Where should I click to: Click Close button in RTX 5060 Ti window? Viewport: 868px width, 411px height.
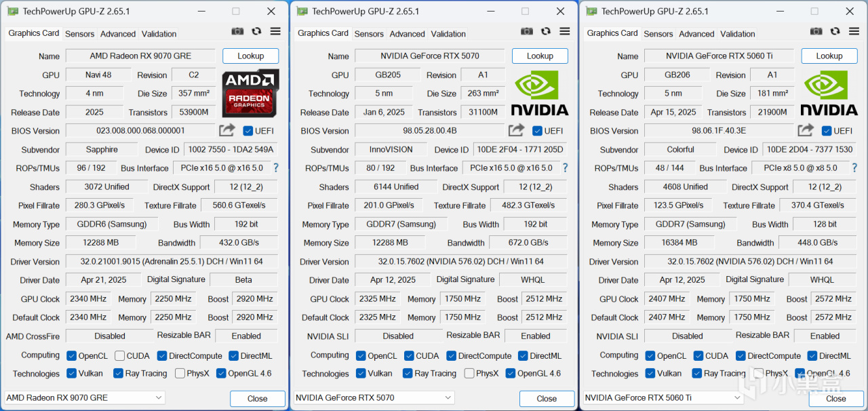pos(836,399)
